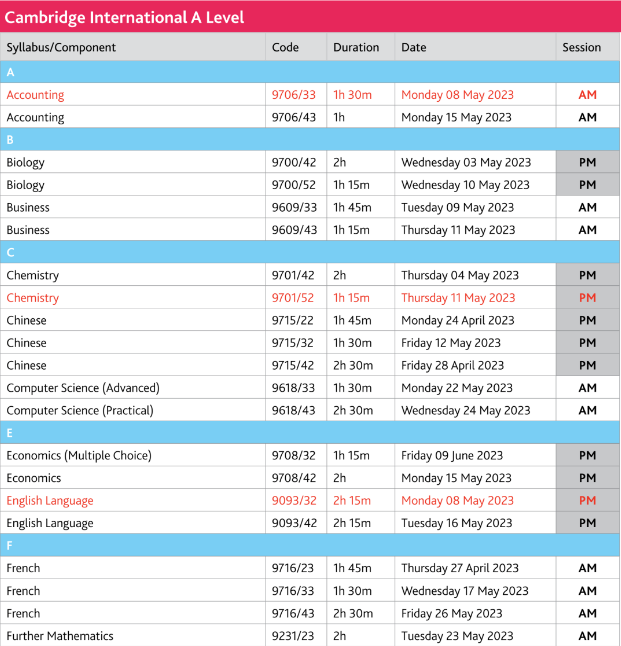Click the Code column header
Image resolution: width=621 pixels, height=646 pixels.
(285, 47)
